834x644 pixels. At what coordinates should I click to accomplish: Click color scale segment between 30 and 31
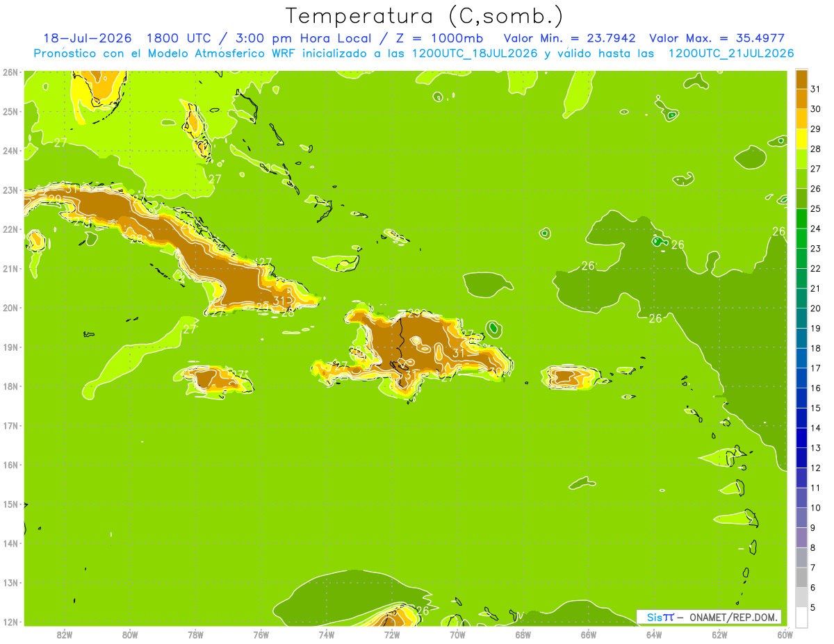click(x=801, y=99)
